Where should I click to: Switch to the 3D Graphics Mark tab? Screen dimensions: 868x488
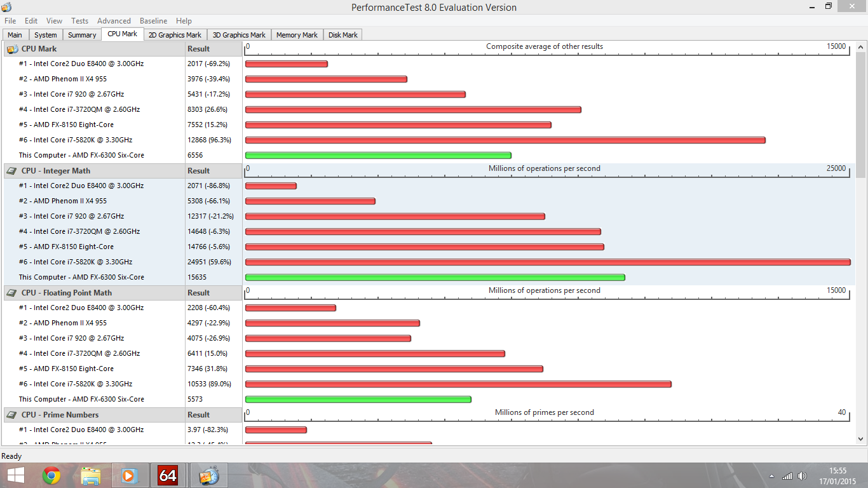tap(239, 35)
